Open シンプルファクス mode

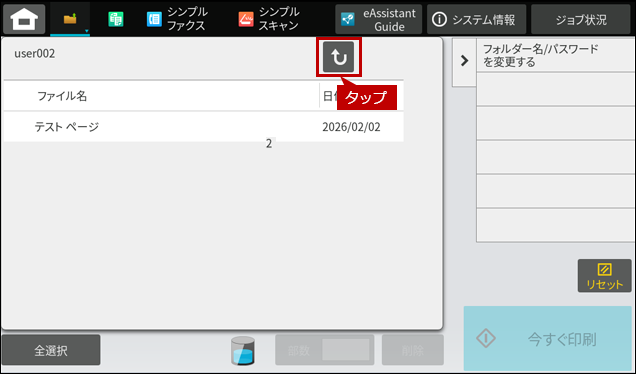coord(177,19)
